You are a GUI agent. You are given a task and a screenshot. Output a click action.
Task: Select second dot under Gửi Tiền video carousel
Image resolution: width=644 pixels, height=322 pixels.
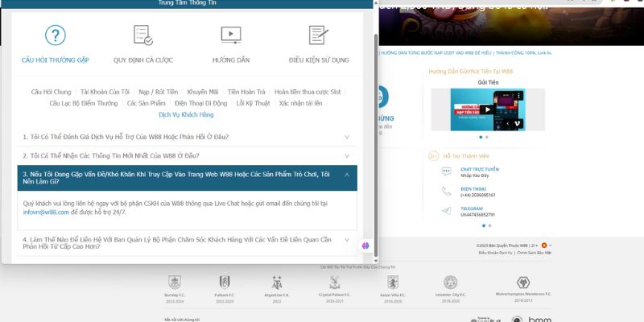click(x=487, y=137)
